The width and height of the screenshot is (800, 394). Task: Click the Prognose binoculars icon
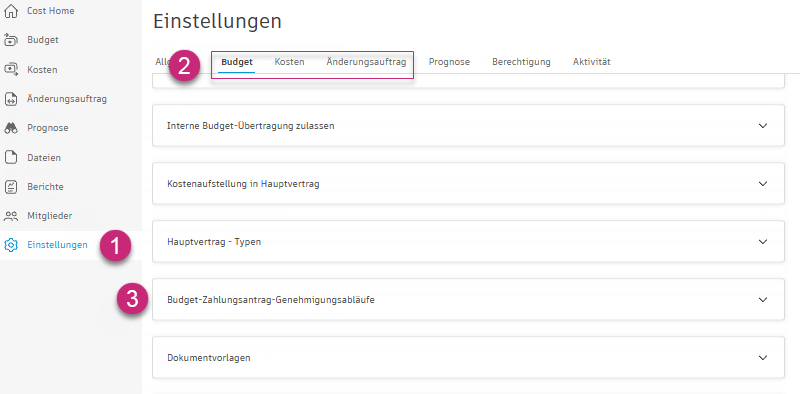(11, 128)
